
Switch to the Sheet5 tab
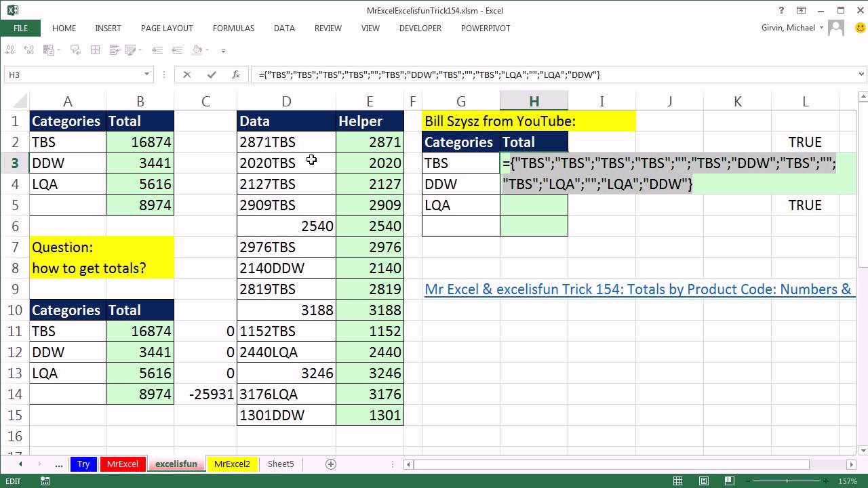(281, 464)
